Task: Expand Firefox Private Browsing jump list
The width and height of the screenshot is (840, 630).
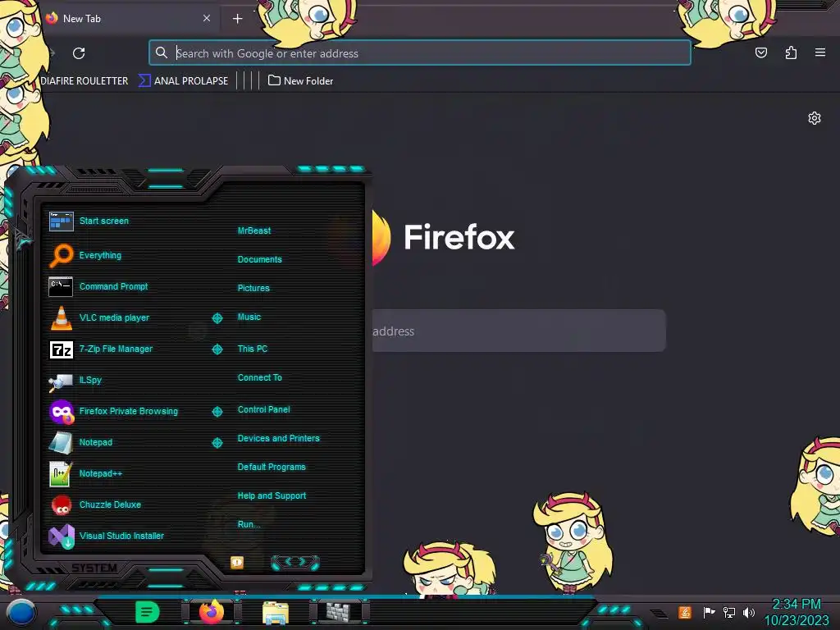Action: click(x=217, y=412)
